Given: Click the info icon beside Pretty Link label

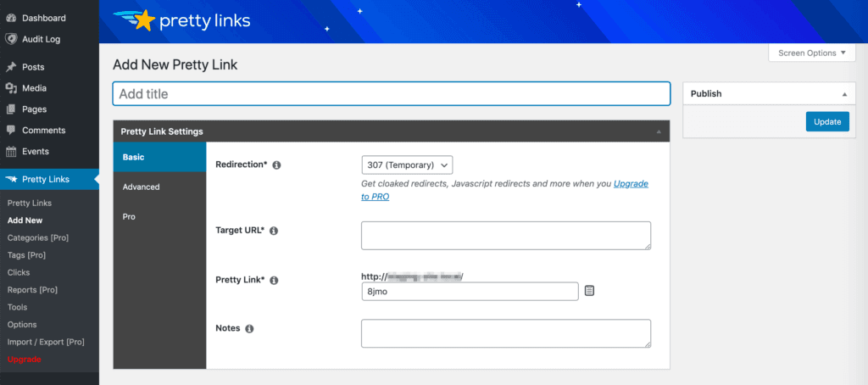Looking at the screenshot, I should coord(274,280).
